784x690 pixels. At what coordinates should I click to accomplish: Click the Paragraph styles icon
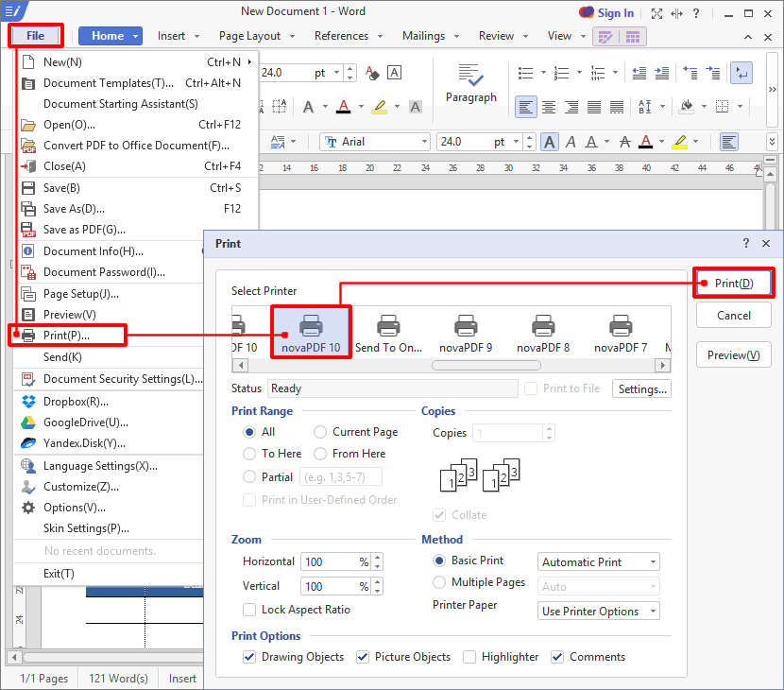[x=471, y=75]
